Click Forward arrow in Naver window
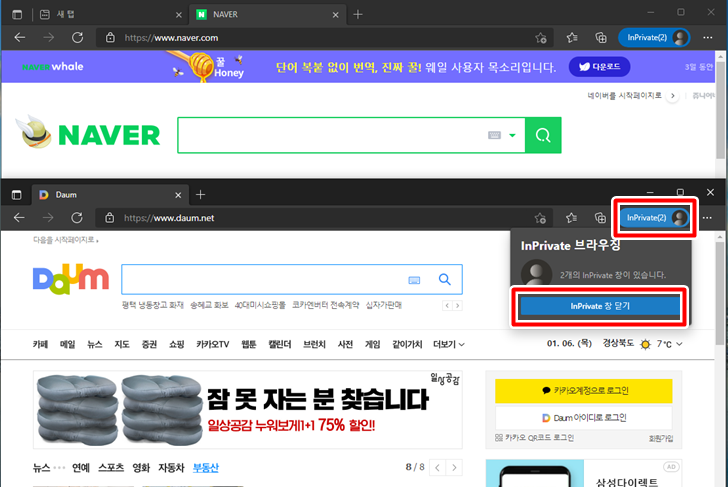The image size is (728, 487). pyautogui.click(x=48, y=38)
